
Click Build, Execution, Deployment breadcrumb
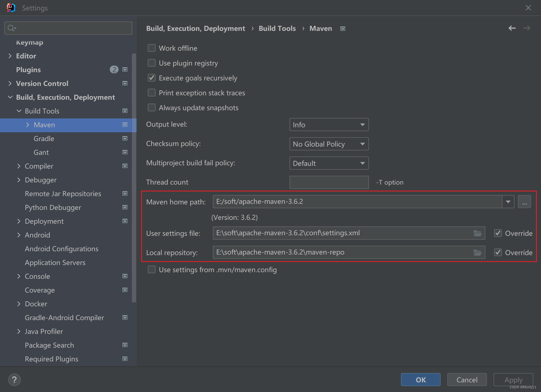pos(195,28)
